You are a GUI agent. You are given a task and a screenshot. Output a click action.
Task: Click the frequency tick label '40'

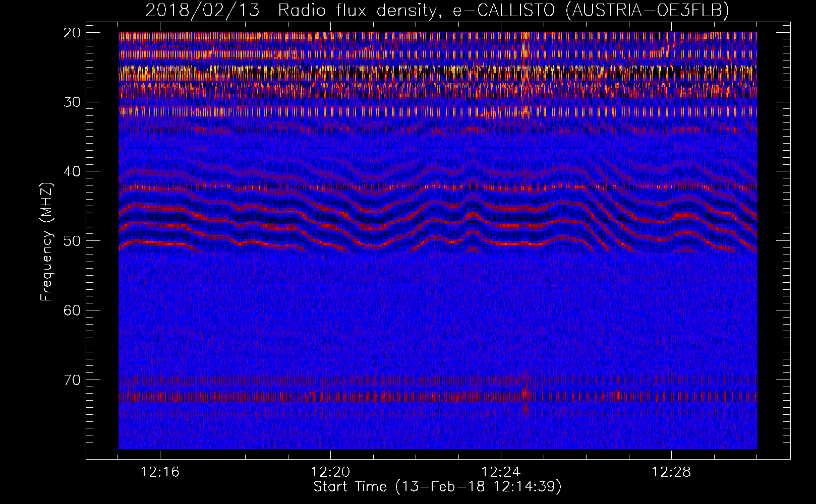click(x=72, y=171)
